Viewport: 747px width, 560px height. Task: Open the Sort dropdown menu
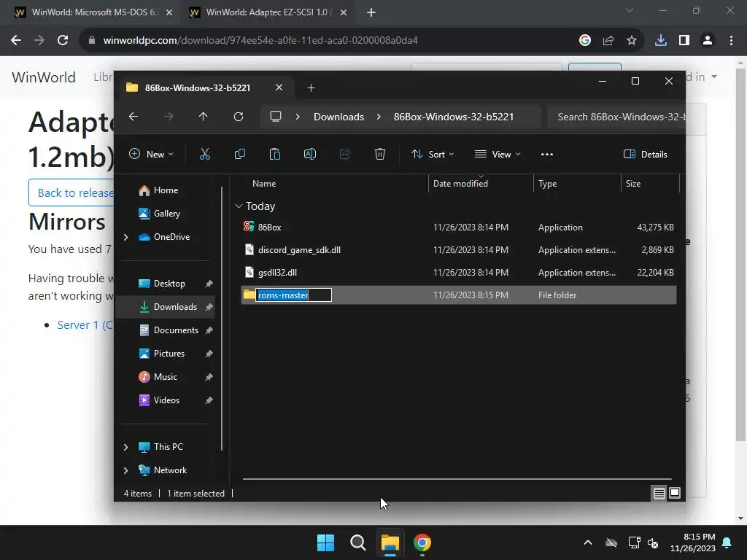tap(433, 155)
